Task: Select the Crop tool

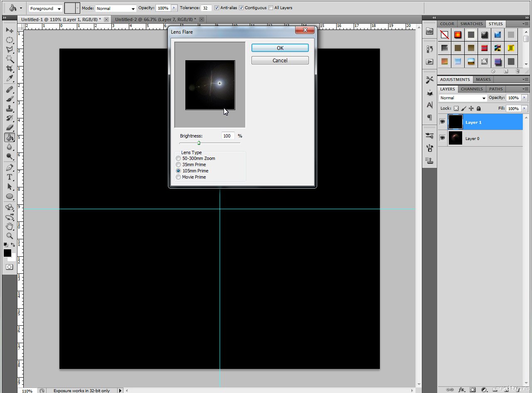Action: (9, 69)
